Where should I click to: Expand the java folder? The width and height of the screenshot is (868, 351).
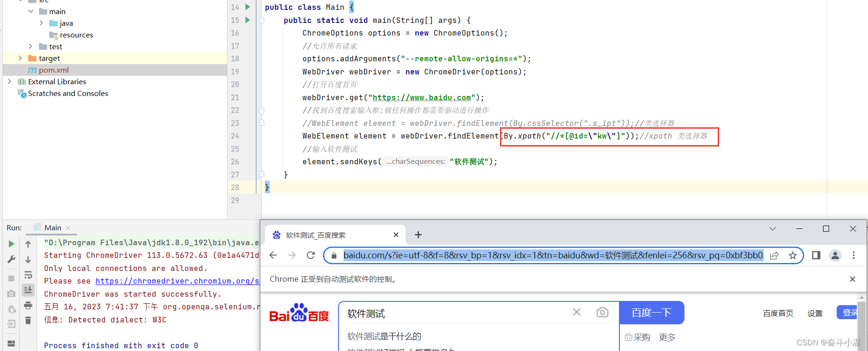(41, 23)
